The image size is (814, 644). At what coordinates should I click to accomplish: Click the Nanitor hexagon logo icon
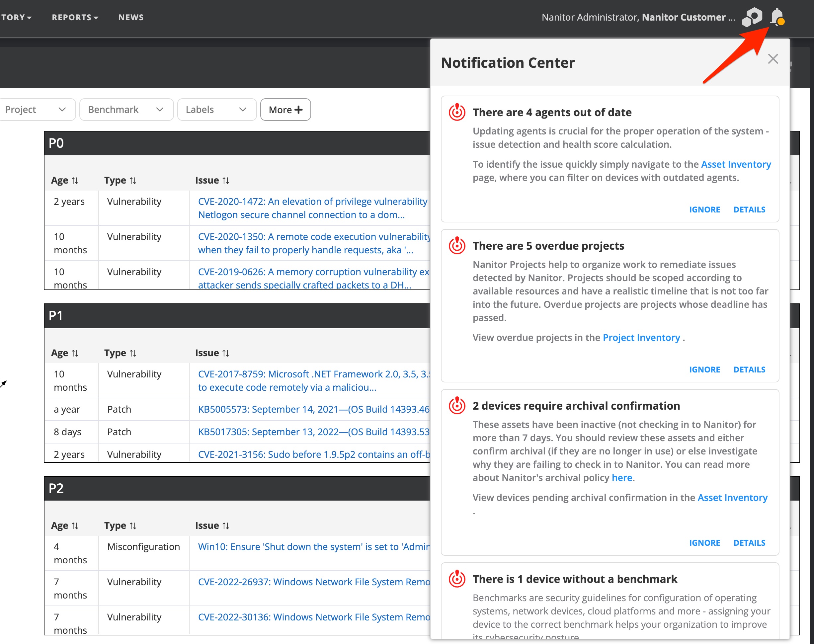(752, 17)
